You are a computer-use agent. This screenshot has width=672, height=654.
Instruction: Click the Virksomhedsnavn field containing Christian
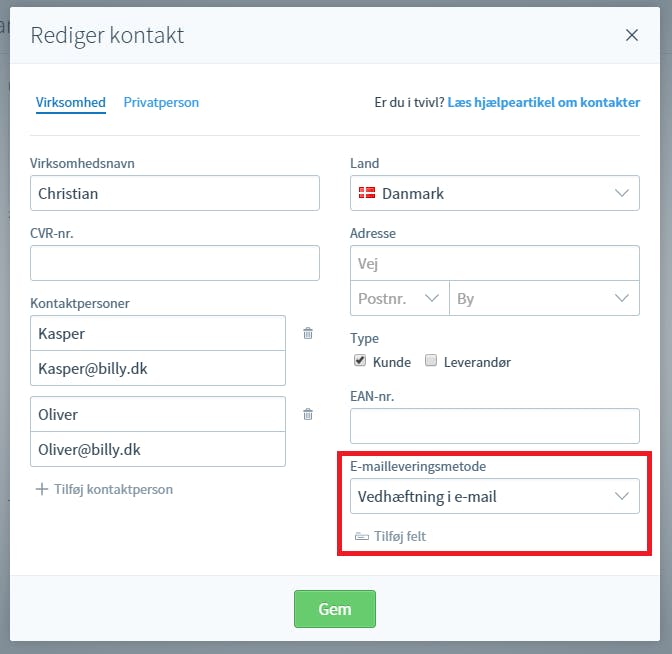pyautogui.click(x=175, y=193)
